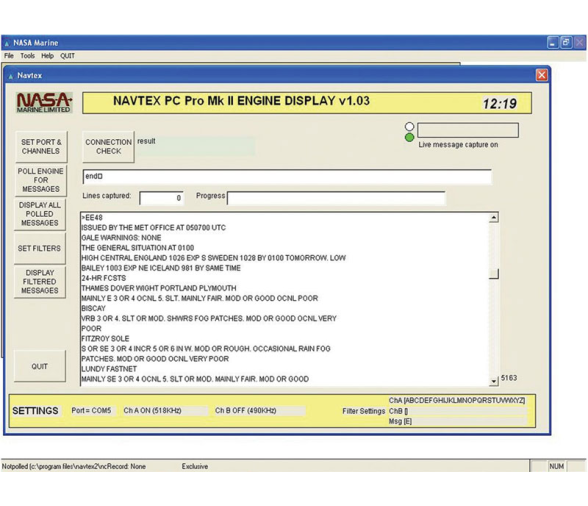Click the empty field beside the indicators
Screen dimensions: 588x506
click(468, 130)
